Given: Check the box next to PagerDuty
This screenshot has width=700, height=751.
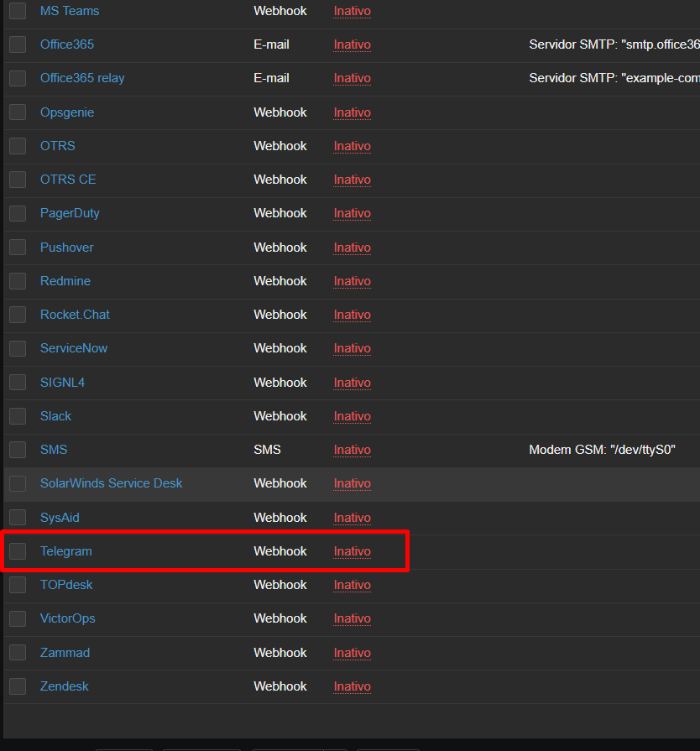Looking at the screenshot, I should (x=18, y=213).
